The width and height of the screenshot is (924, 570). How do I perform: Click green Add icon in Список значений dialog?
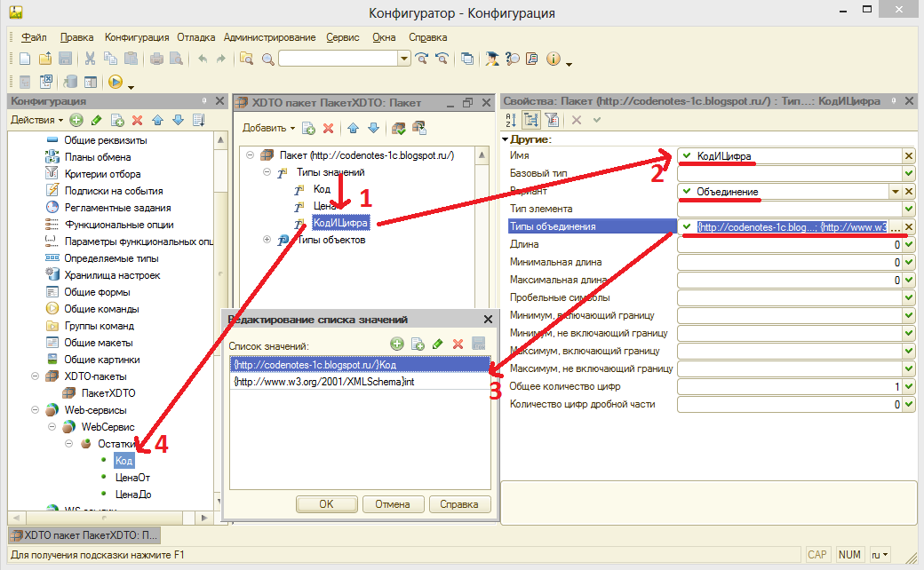tap(397, 344)
